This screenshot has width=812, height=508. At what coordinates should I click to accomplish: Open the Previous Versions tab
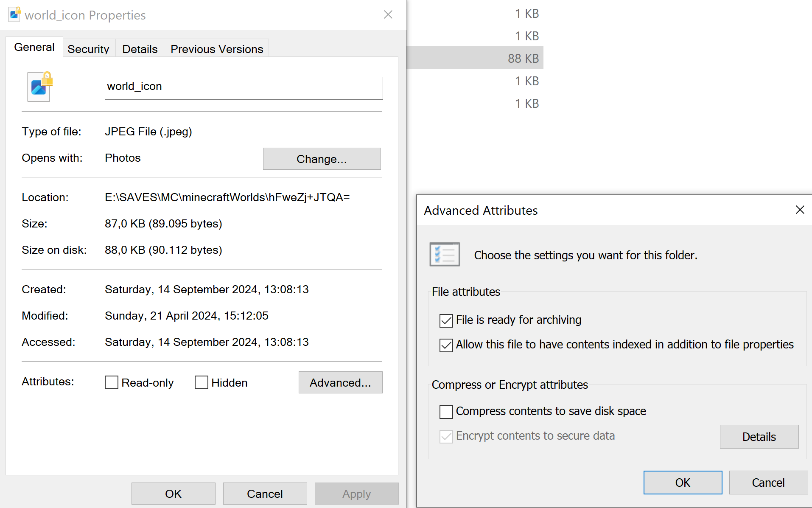click(217, 49)
